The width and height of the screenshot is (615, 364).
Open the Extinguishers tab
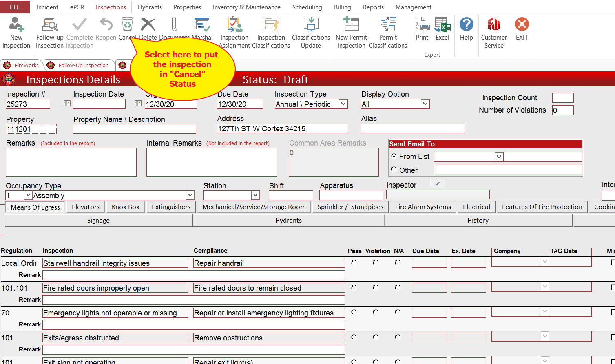[171, 207]
